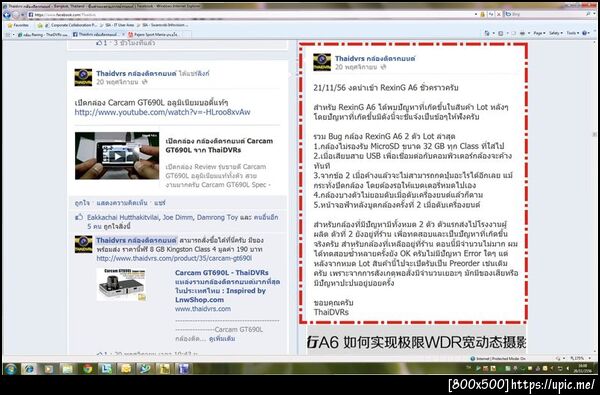Click the A6 WDR image below right post
The height and width of the screenshot is (395, 600).
(x=416, y=340)
